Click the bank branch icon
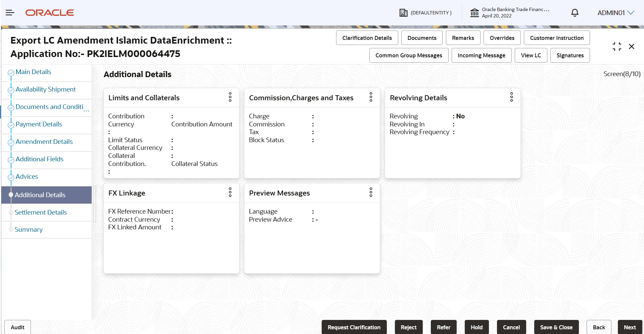644x334 pixels. click(474, 13)
